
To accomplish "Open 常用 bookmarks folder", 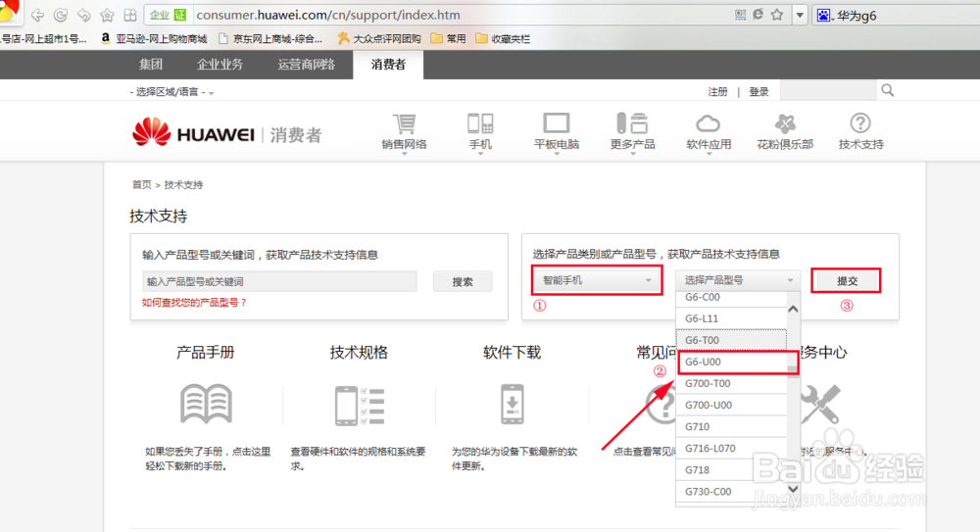I will (448, 39).
